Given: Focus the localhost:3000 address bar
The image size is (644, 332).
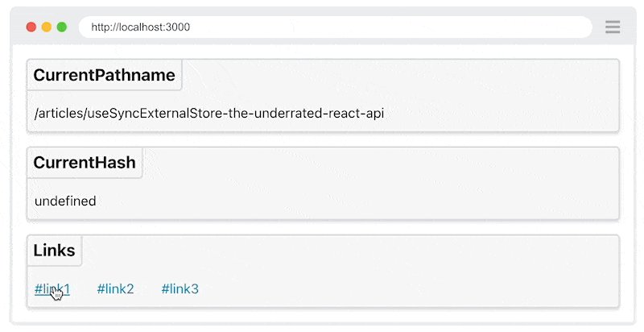Looking at the screenshot, I should click(x=335, y=27).
